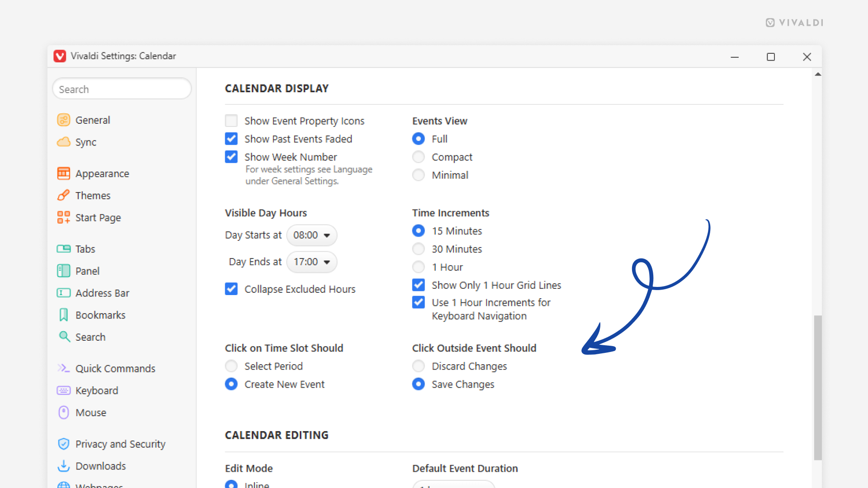Open the Quick Commands icon
The height and width of the screenshot is (488, 868).
tap(64, 368)
